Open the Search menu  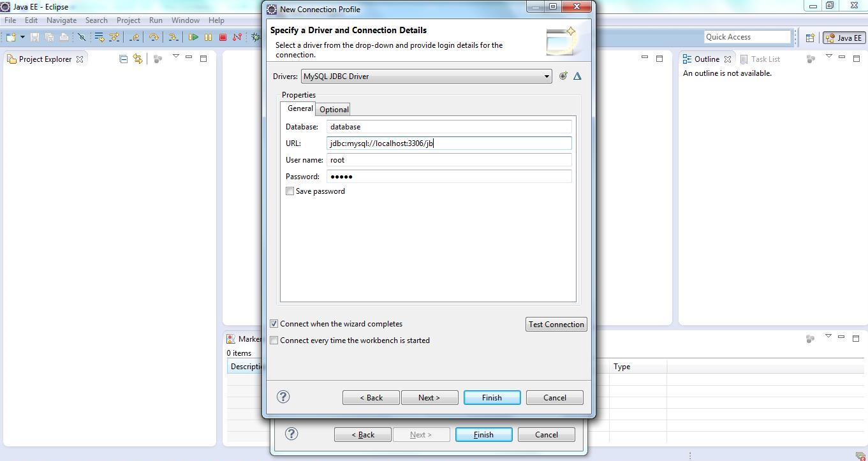click(x=96, y=20)
